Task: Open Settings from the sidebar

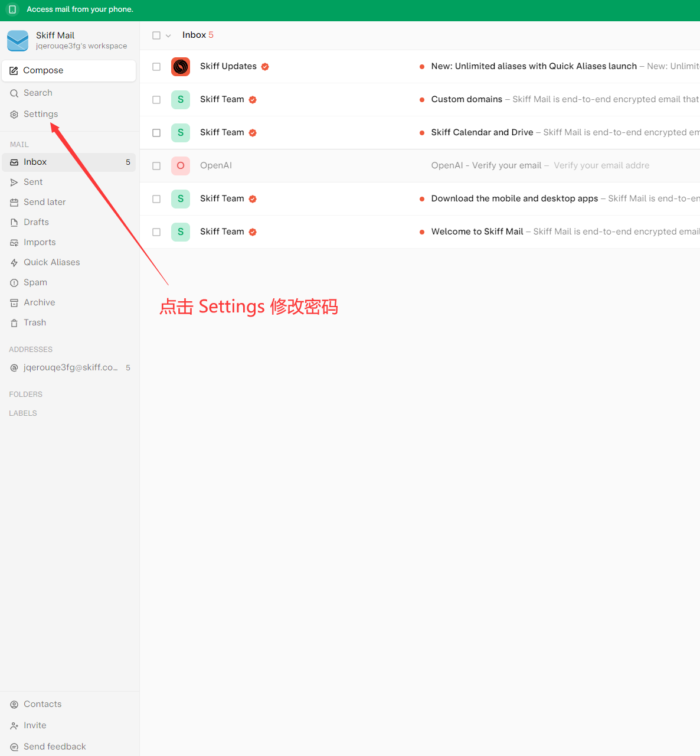Action: tap(69, 115)
